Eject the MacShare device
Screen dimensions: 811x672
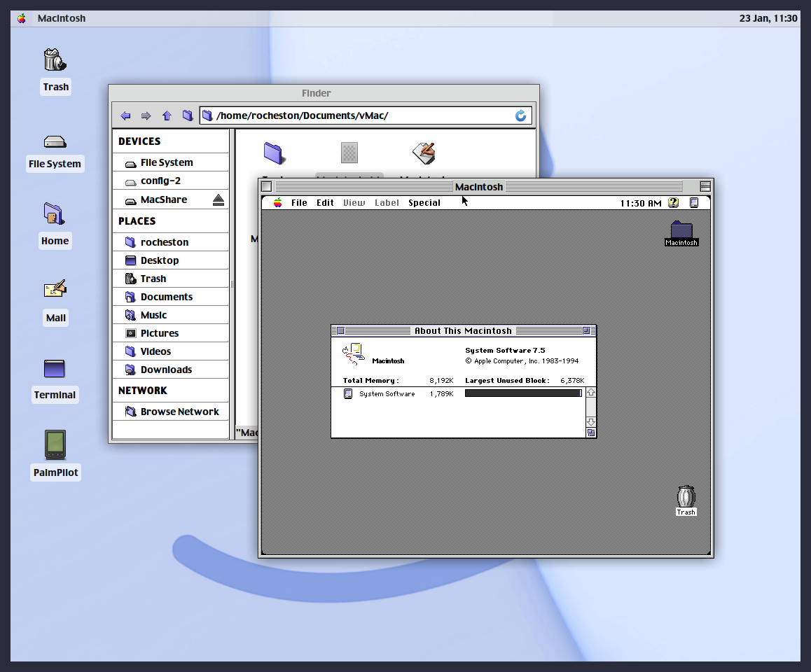point(219,200)
